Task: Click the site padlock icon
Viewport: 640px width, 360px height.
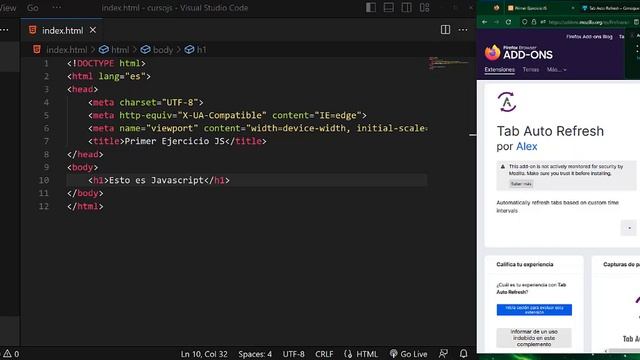Action: (x=533, y=22)
